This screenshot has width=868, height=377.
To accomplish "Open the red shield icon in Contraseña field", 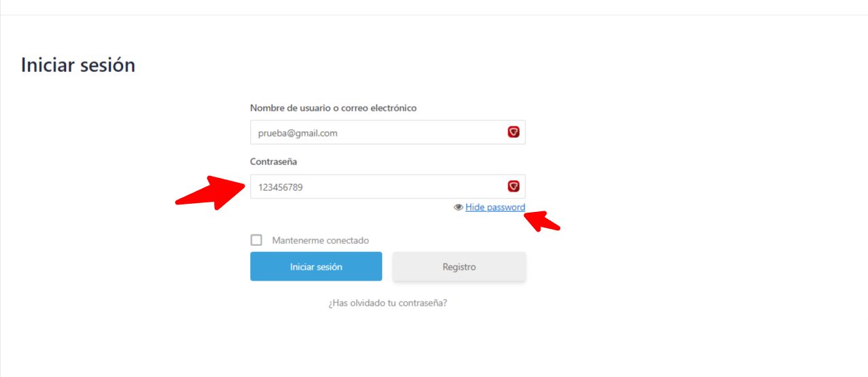I will click(x=514, y=186).
